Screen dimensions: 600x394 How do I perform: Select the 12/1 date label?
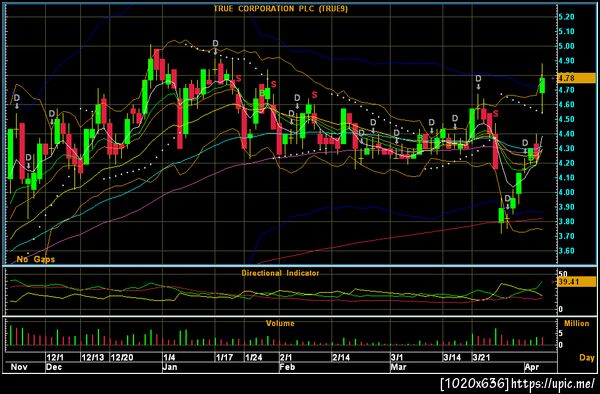pos(55,358)
